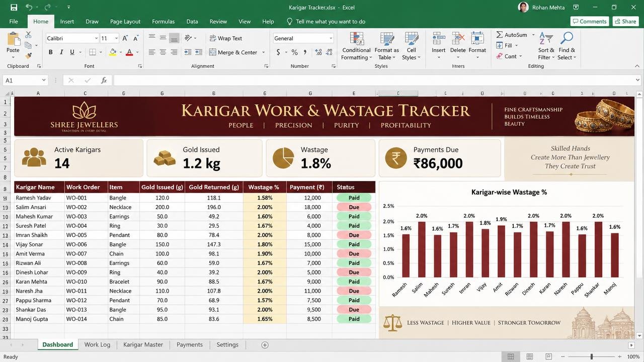The image size is (644, 362).
Task: Toggle Bold formatting
Action: (x=50, y=52)
